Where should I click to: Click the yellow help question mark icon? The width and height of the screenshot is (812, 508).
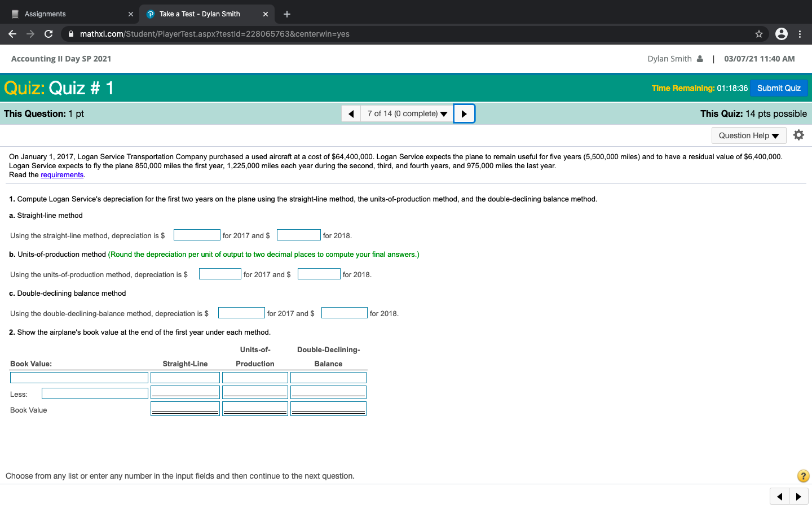click(803, 476)
